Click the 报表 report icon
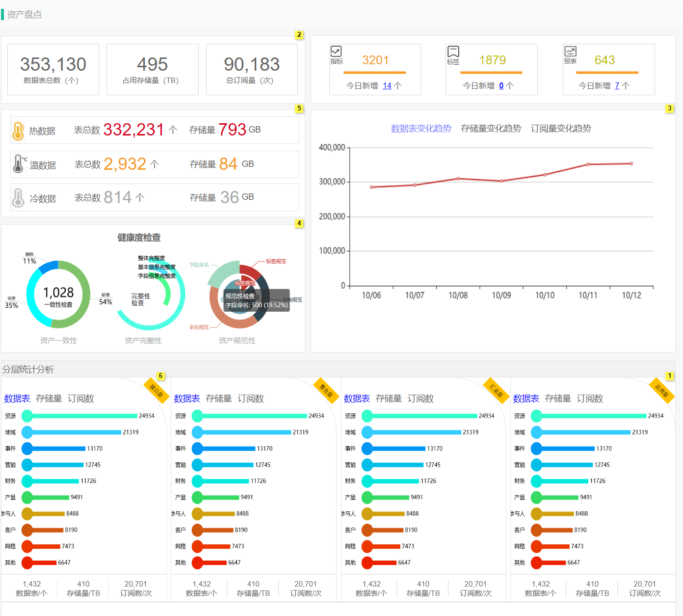 coord(570,52)
